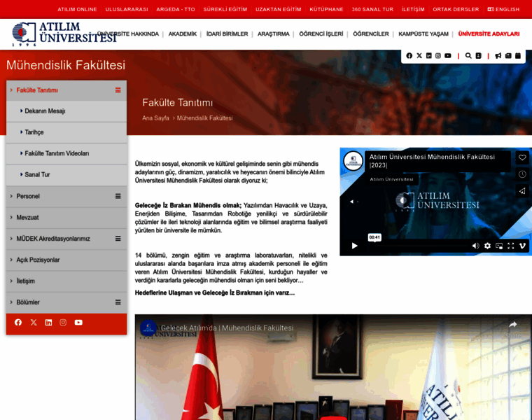Open 360 SANAL TUR link
Image resolution: width=532 pixels, height=420 pixels.
tap(372, 10)
